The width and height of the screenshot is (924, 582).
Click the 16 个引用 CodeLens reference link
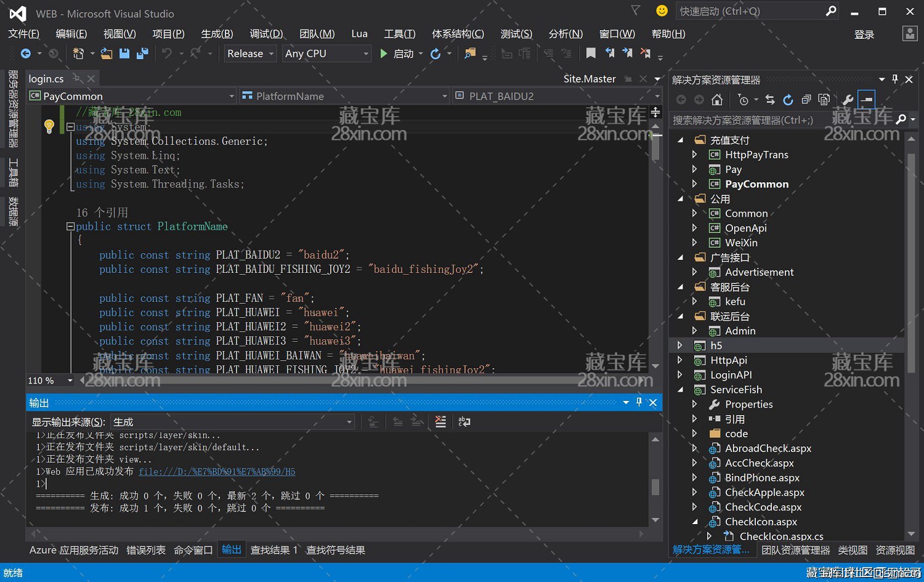pos(102,212)
